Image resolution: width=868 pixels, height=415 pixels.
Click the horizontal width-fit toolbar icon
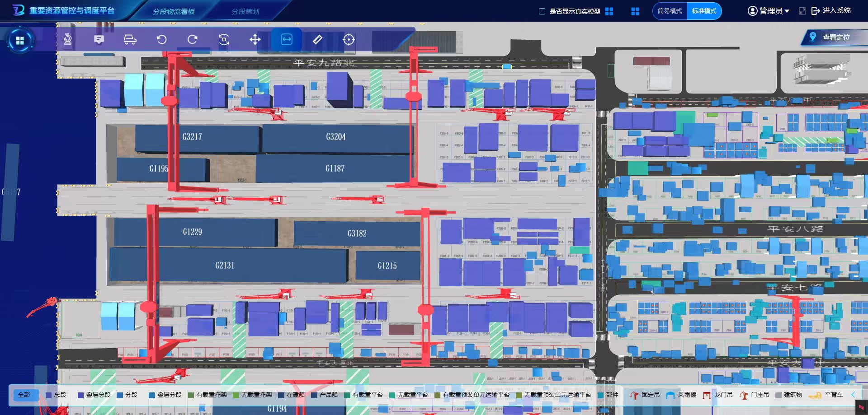tap(287, 40)
